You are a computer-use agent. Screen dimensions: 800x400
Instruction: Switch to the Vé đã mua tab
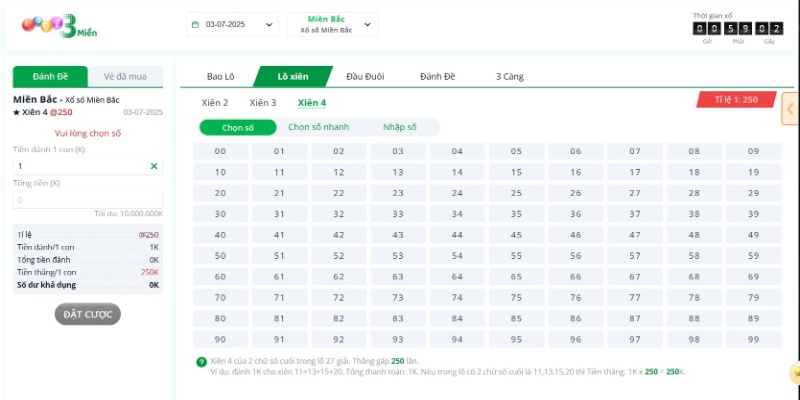(x=125, y=77)
